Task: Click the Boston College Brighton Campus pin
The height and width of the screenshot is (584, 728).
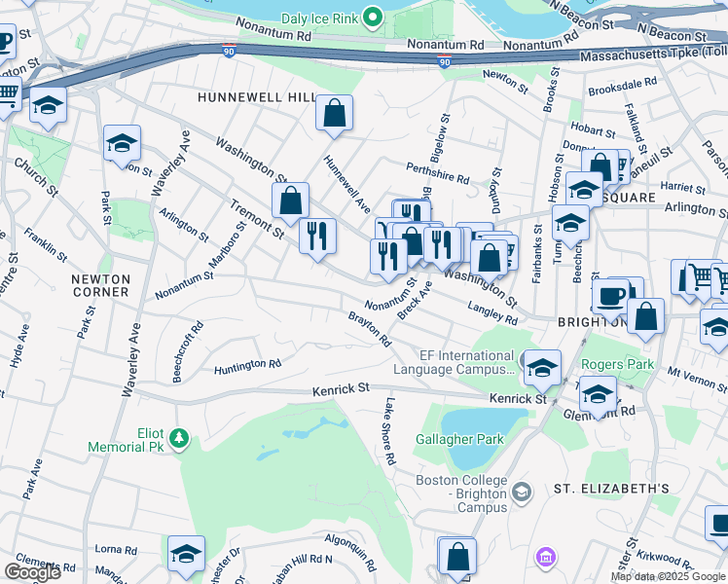Action: point(523,492)
